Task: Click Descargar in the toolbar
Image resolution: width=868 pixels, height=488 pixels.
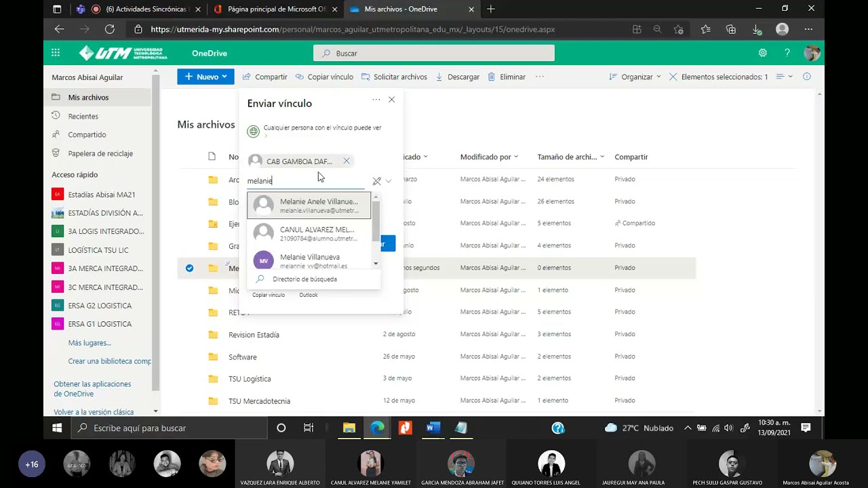Action: [458, 77]
